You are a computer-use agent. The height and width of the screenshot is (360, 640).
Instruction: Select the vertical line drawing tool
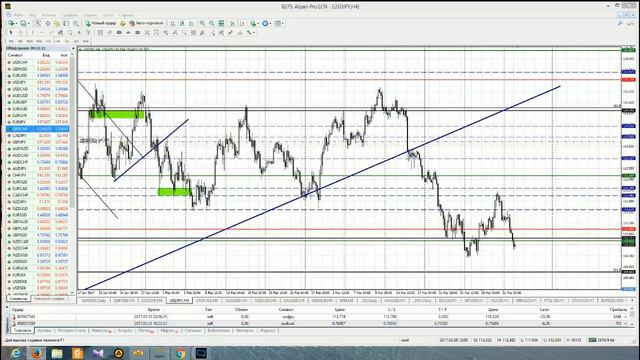33,32
